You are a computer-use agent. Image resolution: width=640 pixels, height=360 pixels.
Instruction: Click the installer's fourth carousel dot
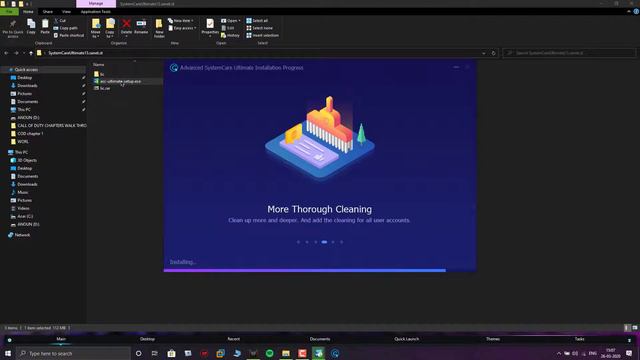(x=324, y=242)
